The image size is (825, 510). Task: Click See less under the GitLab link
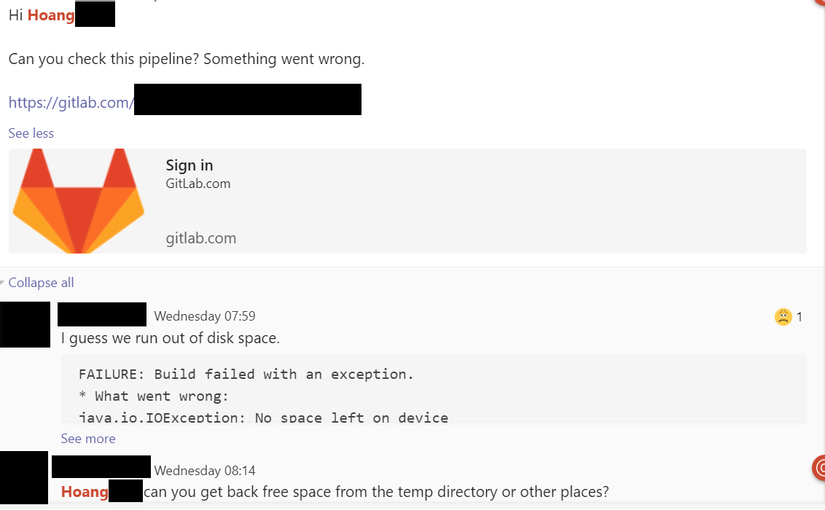[x=31, y=133]
